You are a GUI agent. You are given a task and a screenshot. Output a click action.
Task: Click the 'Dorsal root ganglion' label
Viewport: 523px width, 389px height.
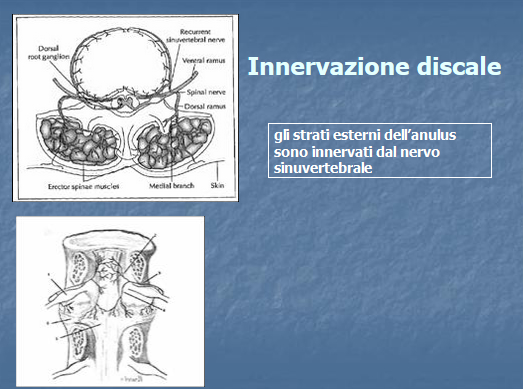(x=49, y=53)
